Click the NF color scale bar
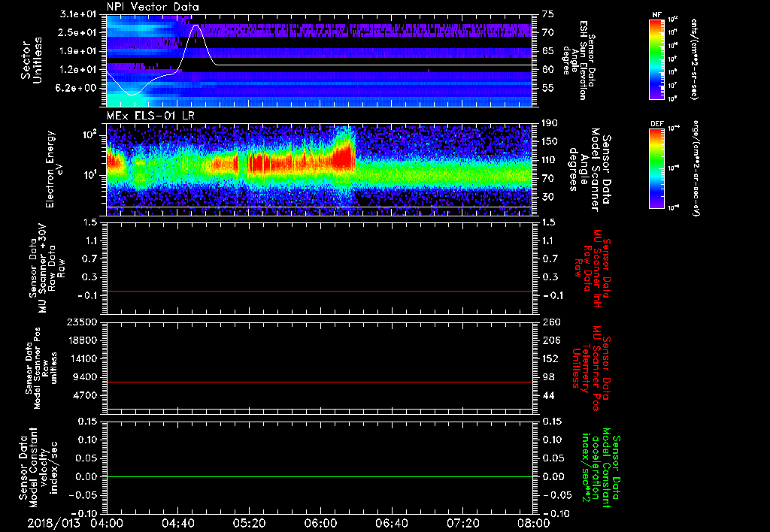The height and width of the screenshot is (532, 770). (x=657, y=59)
